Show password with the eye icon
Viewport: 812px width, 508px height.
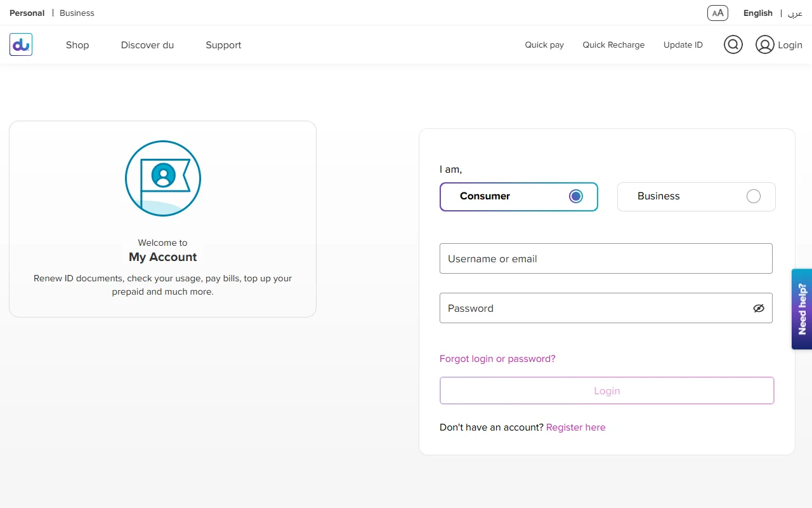click(759, 308)
